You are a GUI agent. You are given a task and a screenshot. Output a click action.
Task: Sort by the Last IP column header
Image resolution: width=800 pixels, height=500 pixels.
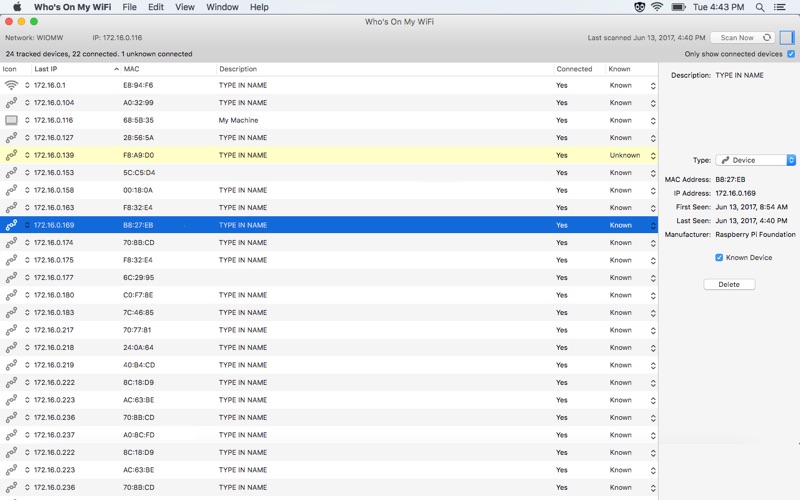(x=77, y=69)
